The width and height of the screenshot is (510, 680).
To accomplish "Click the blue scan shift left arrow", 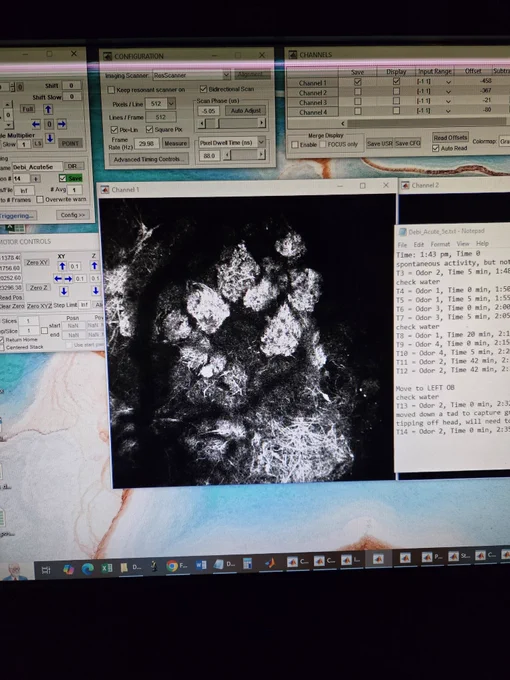I will (x=36, y=124).
